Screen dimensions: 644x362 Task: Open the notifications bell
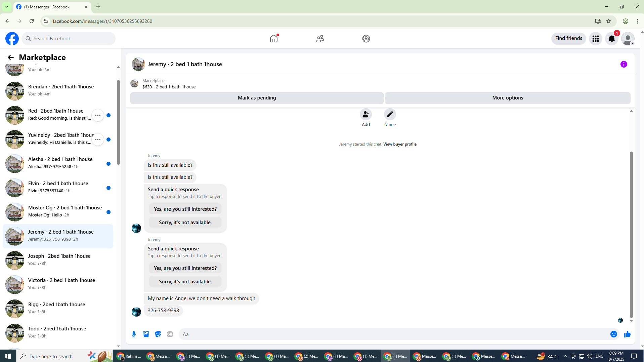click(x=612, y=39)
